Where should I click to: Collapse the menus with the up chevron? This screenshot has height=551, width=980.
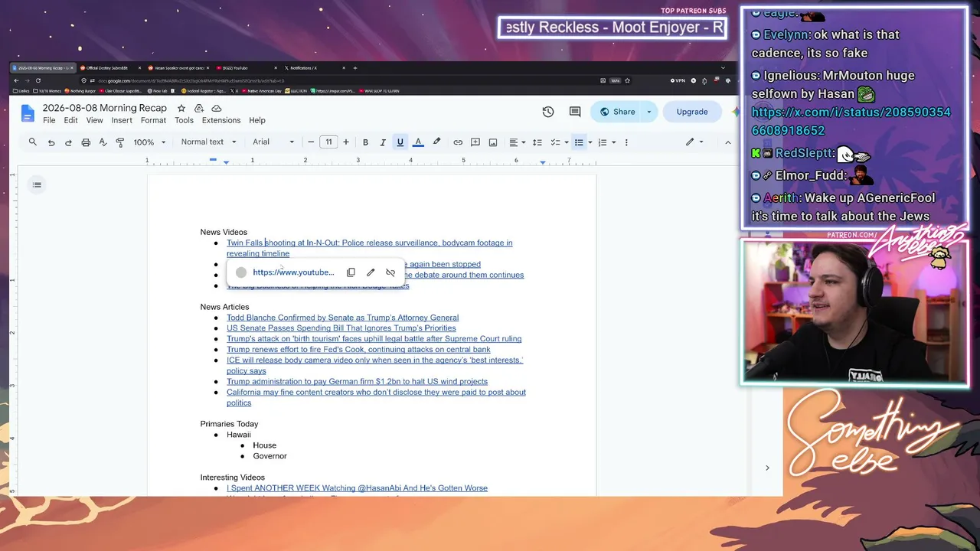click(x=728, y=142)
